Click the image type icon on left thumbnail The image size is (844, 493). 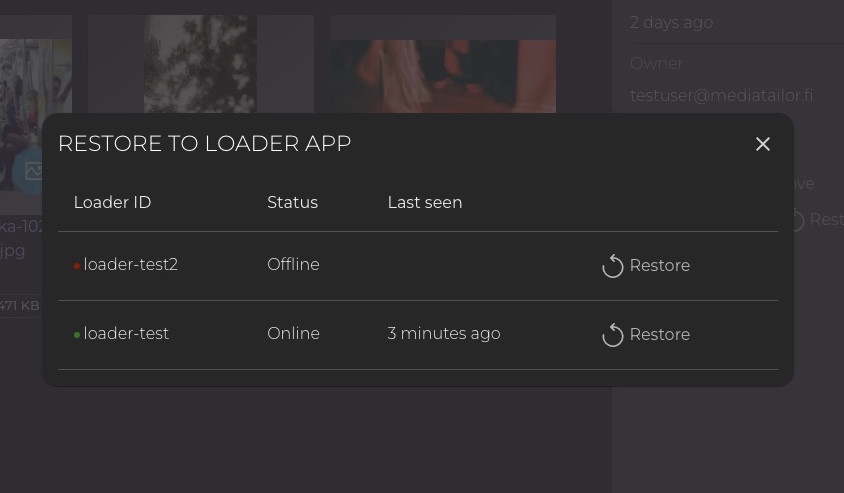click(34, 171)
